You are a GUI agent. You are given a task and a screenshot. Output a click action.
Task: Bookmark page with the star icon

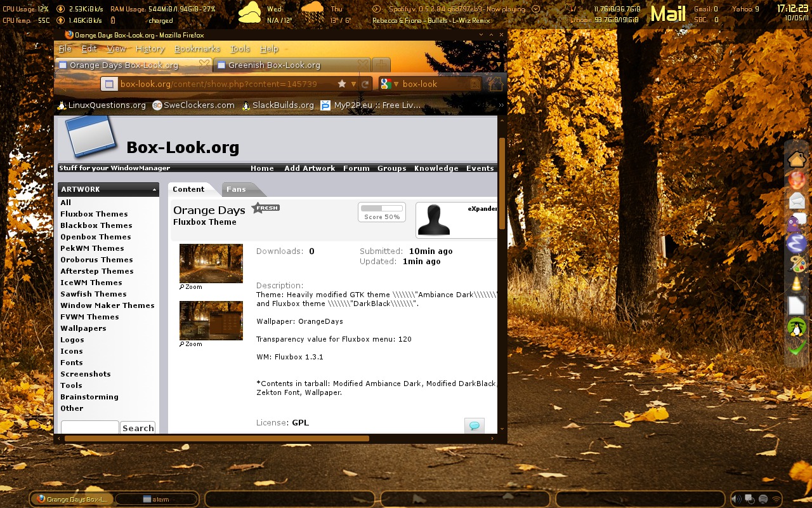[x=342, y=84]
